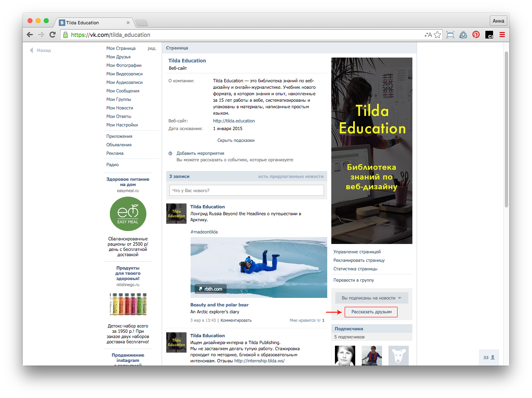Expand the Вы подписаны на новости dropdown

(371, 298)
